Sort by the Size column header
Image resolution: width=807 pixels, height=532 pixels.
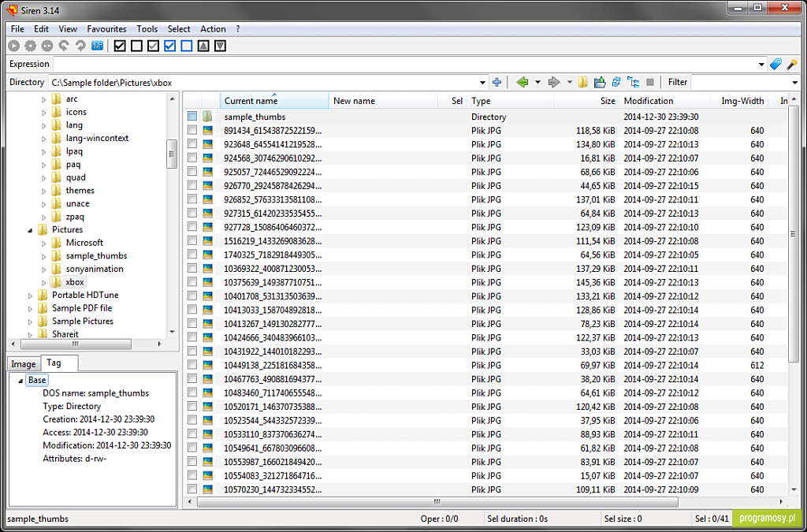(586, 101)
